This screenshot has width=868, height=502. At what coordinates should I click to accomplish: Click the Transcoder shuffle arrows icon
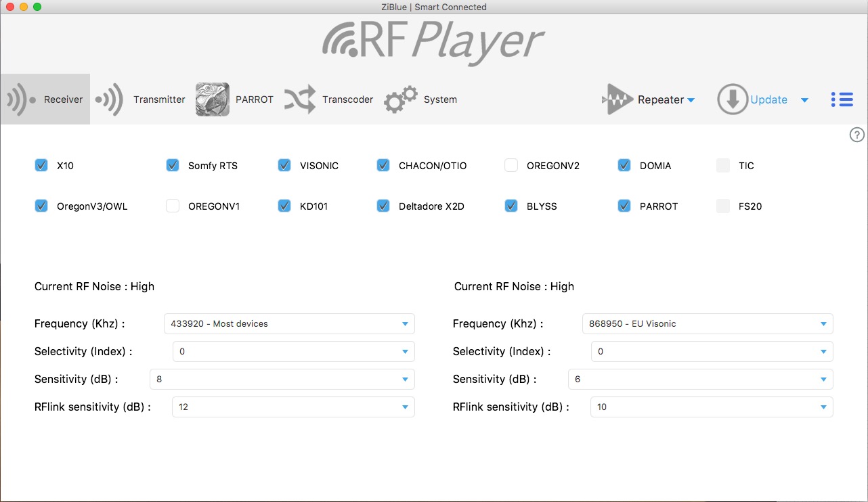pyautogui.click(x=299, y=99)
